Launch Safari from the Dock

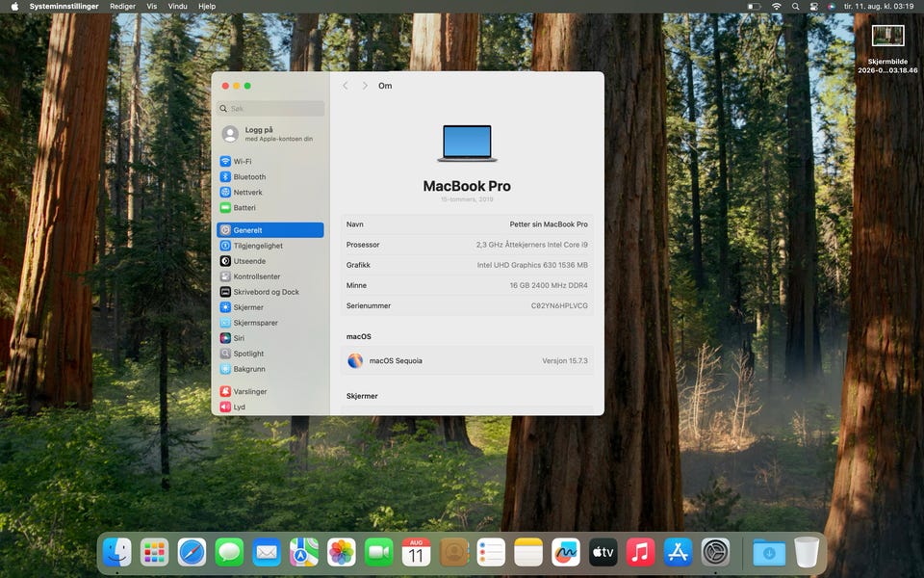pyautogui.click(x=192, y=553)
